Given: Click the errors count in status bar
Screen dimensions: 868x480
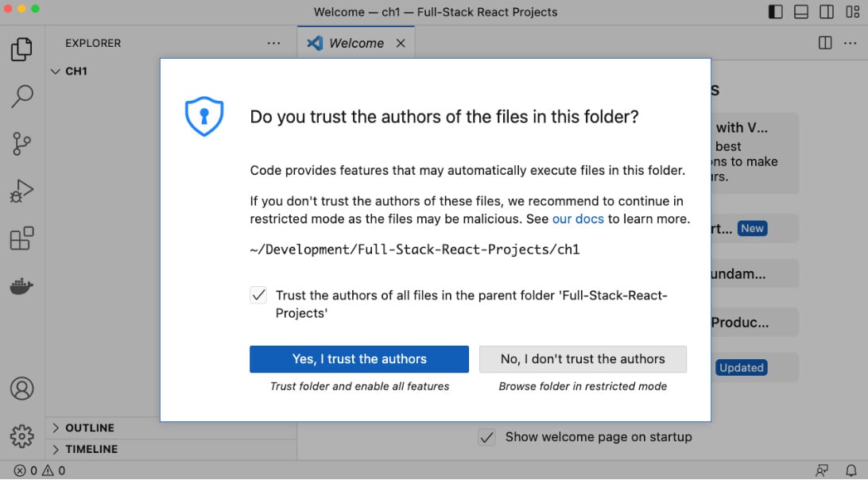Looking at the screenshot, I should [x=25, y=470].
